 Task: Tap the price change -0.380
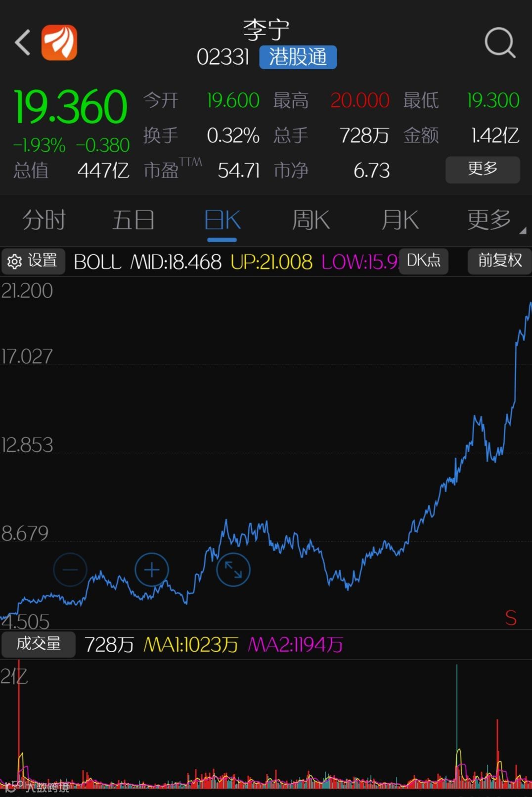pos(103,145)
